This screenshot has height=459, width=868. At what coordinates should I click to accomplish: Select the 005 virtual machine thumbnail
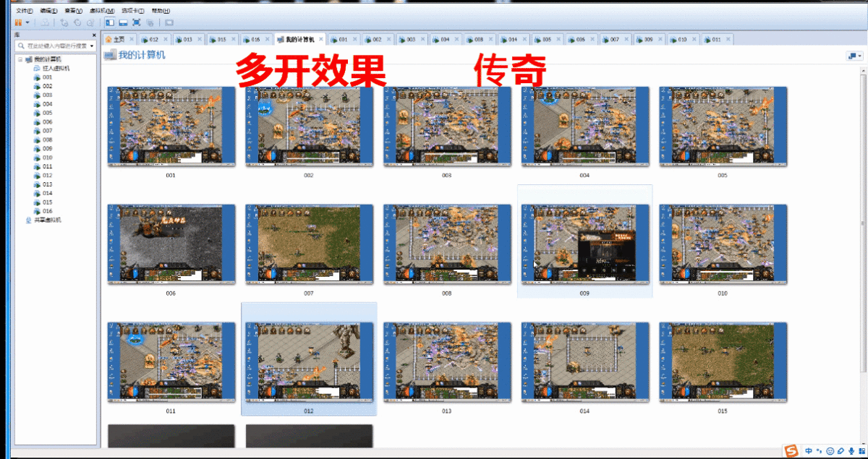point(723,126)
